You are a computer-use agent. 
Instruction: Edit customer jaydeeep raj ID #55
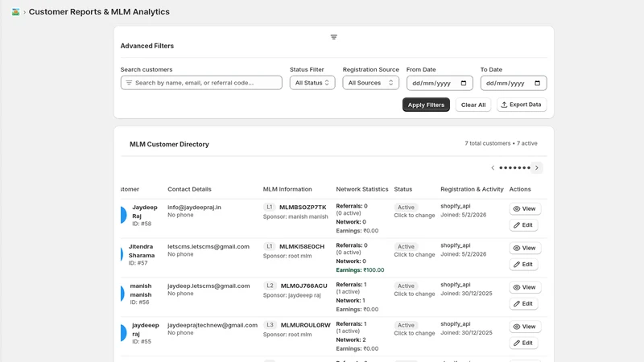[x=523, y=343]
